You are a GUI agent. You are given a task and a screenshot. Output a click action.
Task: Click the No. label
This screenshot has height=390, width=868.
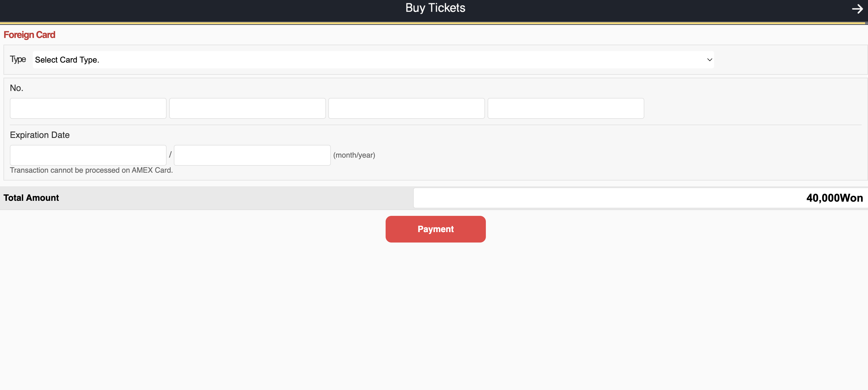[16, 88]
